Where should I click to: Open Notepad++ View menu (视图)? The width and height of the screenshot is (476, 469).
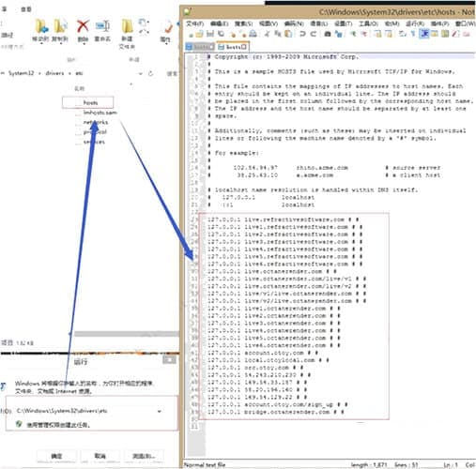[269, 23]
